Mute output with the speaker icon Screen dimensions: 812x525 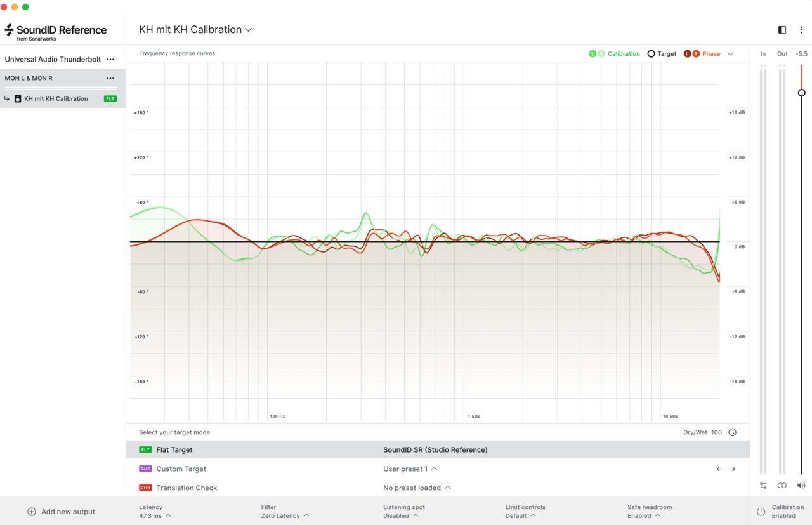(x=801, y=485)
